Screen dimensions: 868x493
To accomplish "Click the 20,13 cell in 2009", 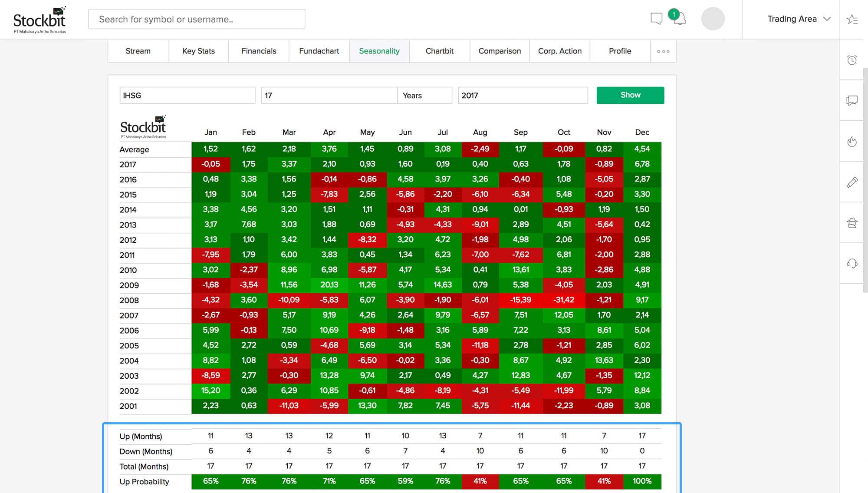I will [x=329, y=285].
